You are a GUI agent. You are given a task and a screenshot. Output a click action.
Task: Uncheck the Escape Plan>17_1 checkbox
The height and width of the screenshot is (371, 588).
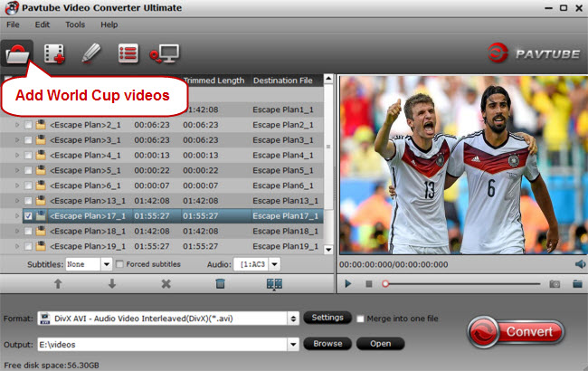point(28,216)
